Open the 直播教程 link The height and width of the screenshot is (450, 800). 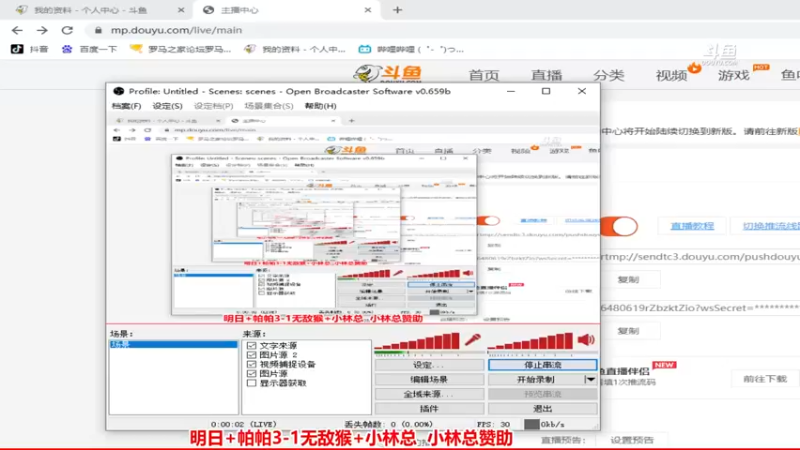click(692, 226)
